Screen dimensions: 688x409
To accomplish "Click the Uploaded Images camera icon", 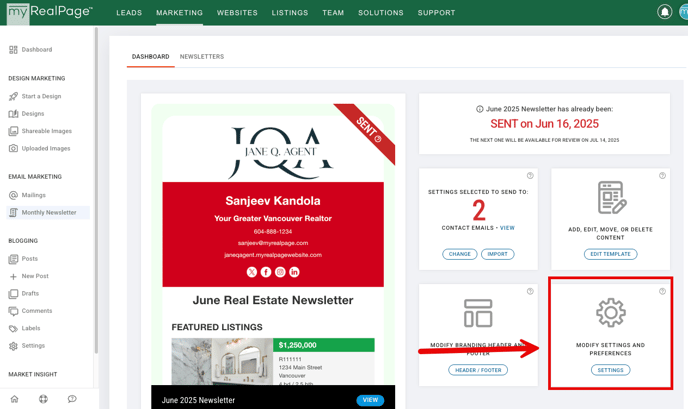I will click(13, 148).
